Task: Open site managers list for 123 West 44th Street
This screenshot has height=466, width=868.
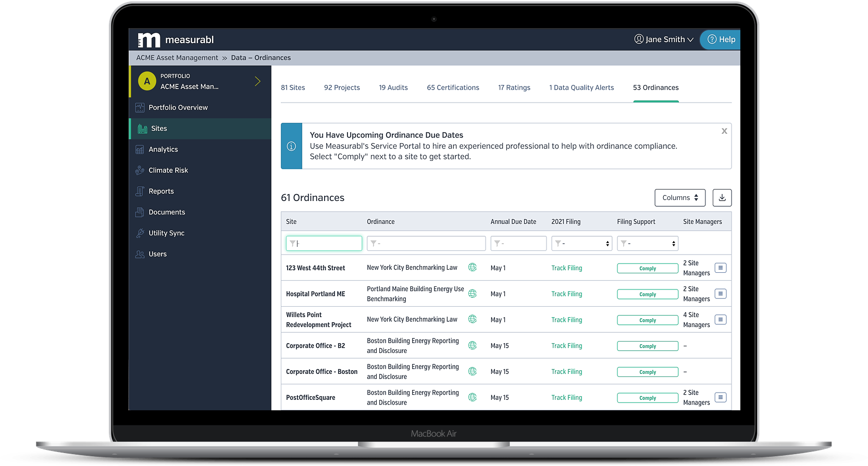Action: click(x=721, y=268)
